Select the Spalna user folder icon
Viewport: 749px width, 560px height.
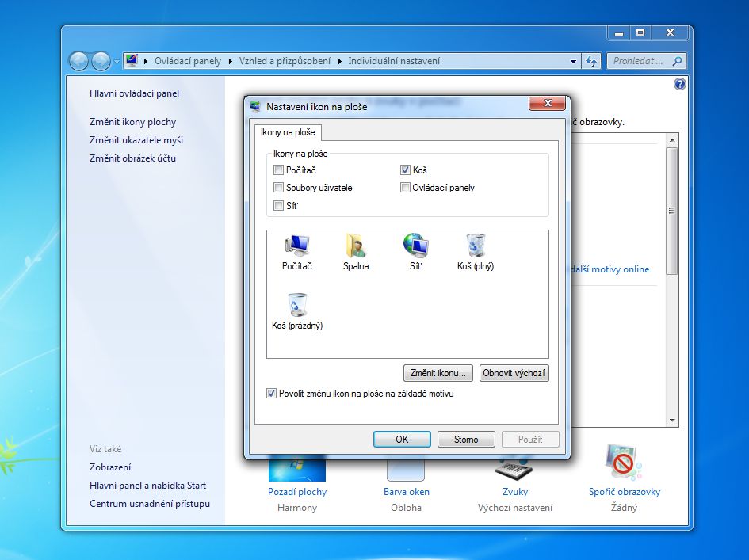[x=356, y=252]
